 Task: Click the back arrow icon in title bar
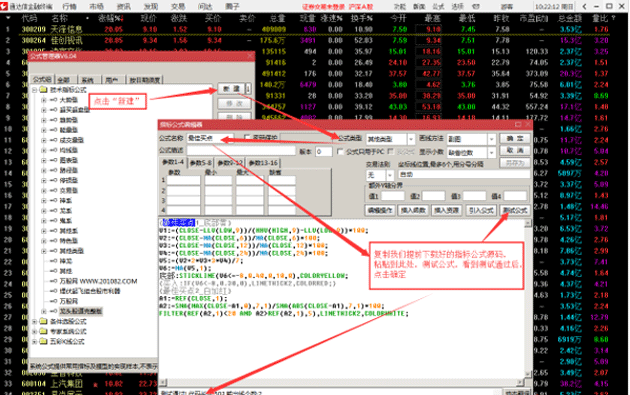[584, 6]
